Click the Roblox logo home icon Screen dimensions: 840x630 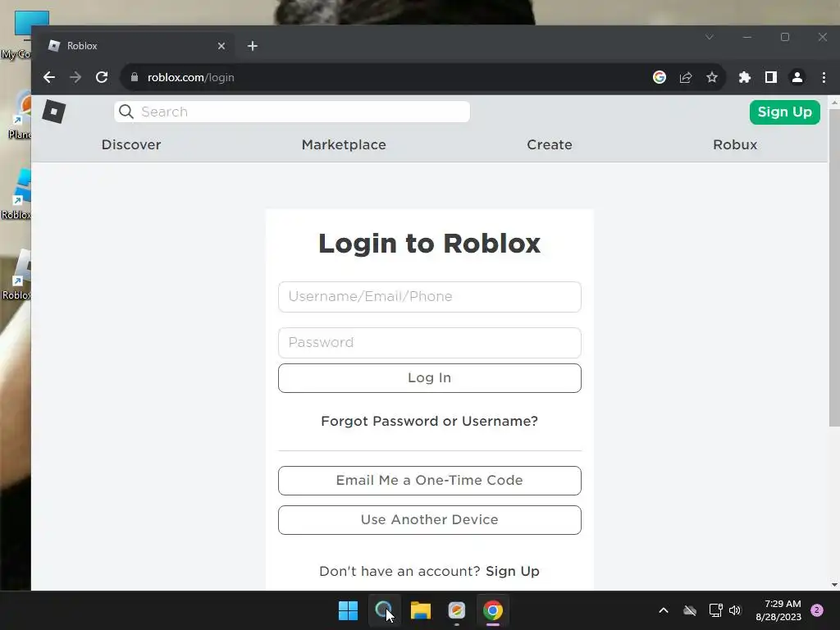coord(53,112)
